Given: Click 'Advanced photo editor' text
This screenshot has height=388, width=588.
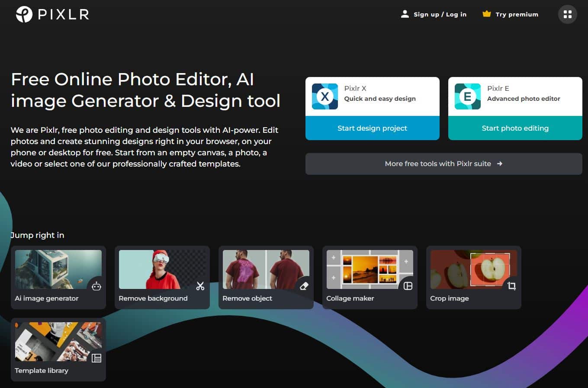Looking at the screenshot, I should pyautogui.click(x=524, y=99).
